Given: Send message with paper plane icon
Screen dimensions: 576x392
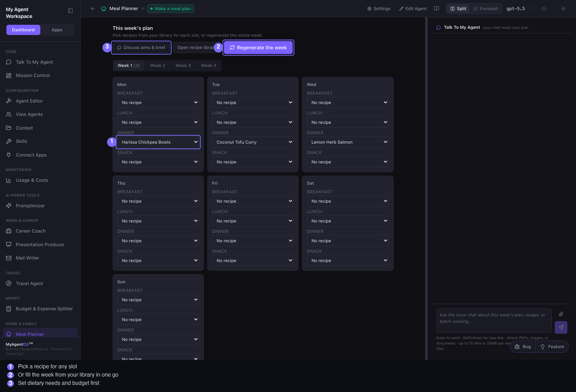Looking at the screenshot, I should 561,327.
